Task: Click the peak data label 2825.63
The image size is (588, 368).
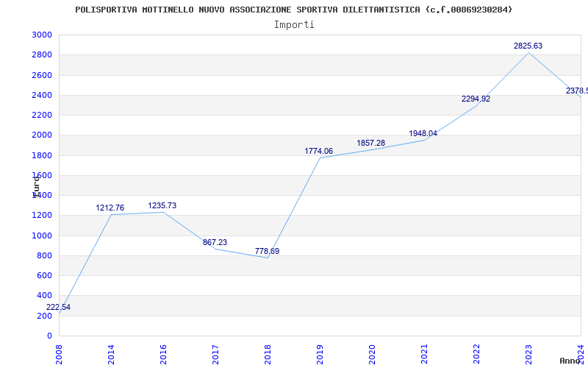Action: 528,46
